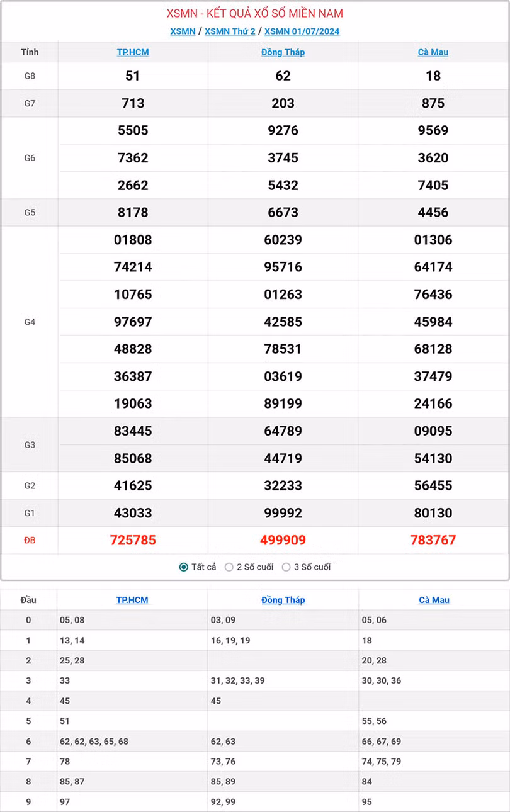Choose the 3 Số cuối radio option
510x812 pixels.
286,567
